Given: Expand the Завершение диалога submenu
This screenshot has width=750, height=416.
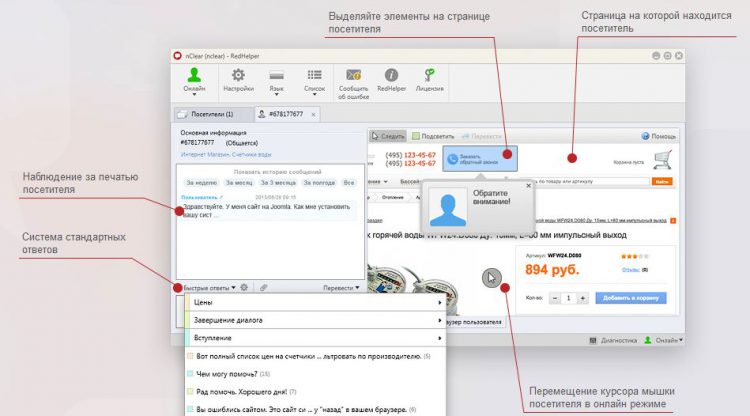Looking at the screenshot, I should coord(315,320).
